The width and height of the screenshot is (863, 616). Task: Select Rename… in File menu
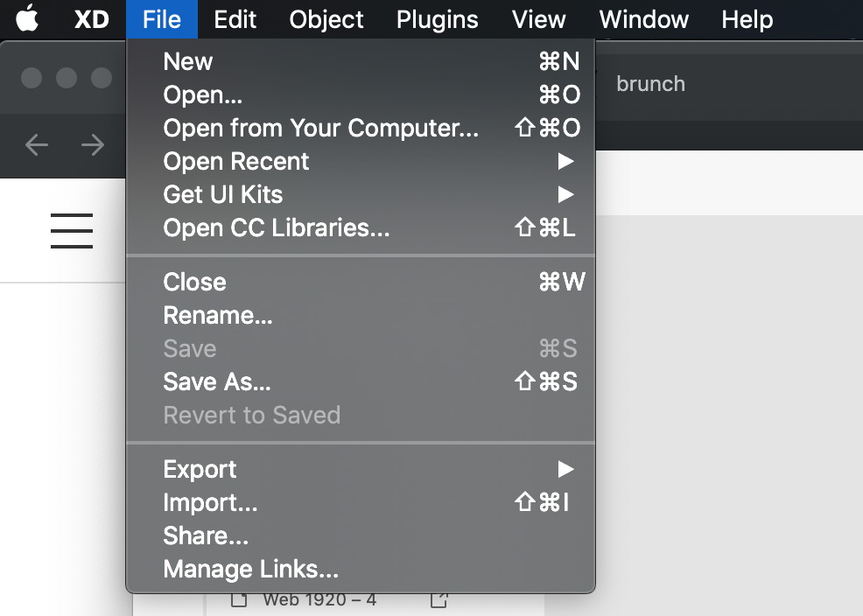tap(218, 315)
